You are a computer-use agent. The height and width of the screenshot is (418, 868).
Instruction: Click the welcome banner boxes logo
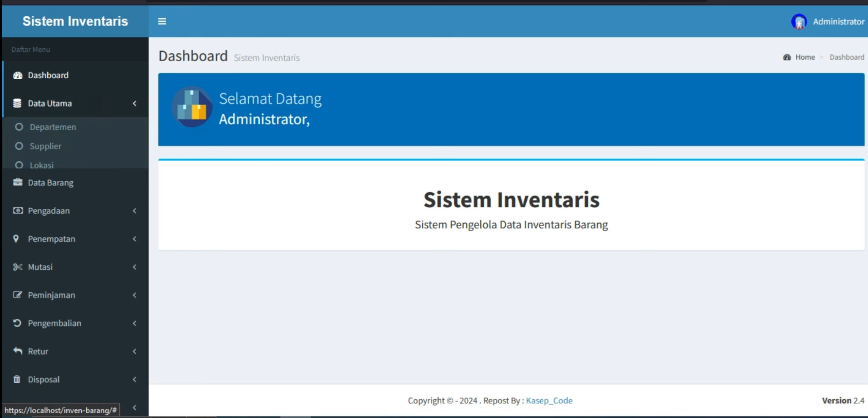click(x=192, y=107)
